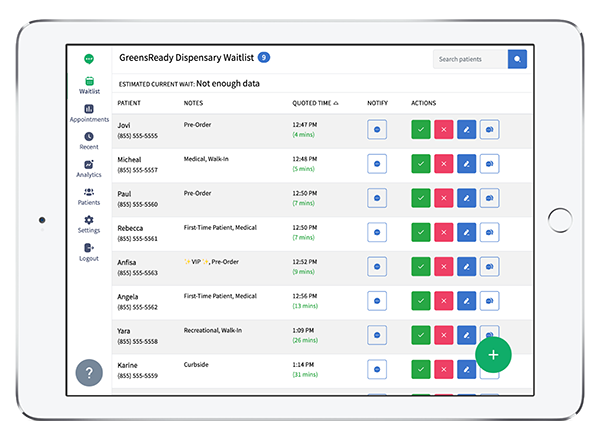The width and height of the screenshot is (600, 440).
Task: Click Anfisa's VIP, Pre-Order note
Action: (211, 262)
